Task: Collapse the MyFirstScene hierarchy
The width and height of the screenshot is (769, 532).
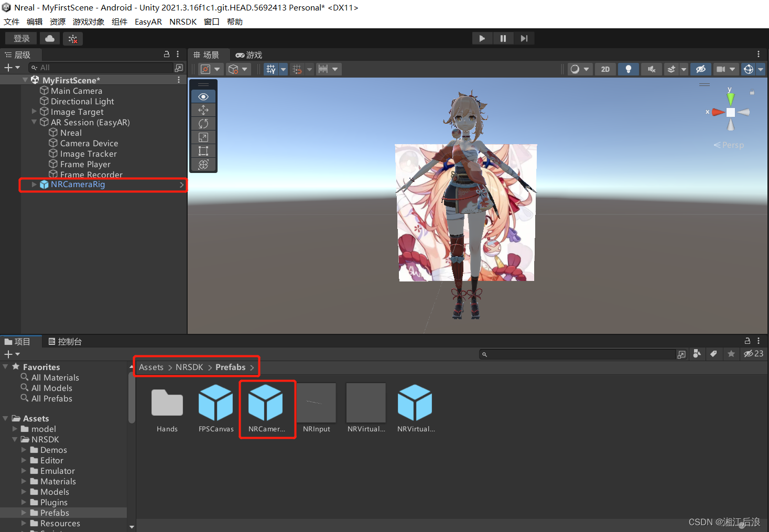Action: [x=25, y=80]
